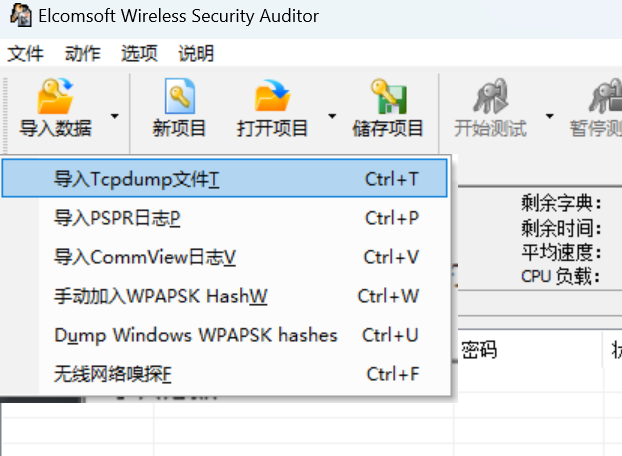The image size is (622, 456).
Task: Click the 开始测试 start test icon
Action: pyautogui.click(x=490, y=96)
